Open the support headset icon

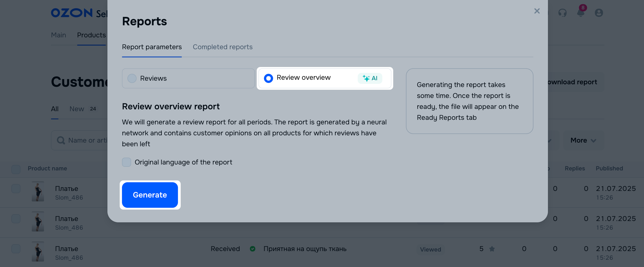click(563, 13)
